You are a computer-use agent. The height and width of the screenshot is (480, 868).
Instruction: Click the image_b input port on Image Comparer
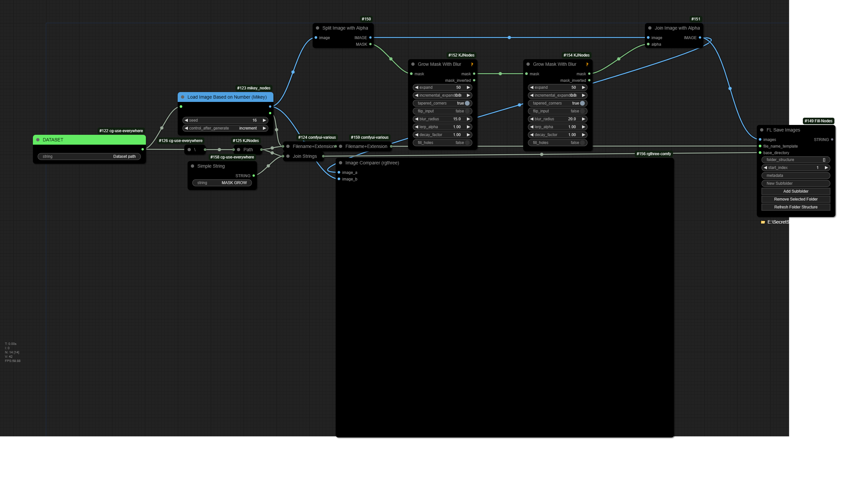click(x=339, y=179)
